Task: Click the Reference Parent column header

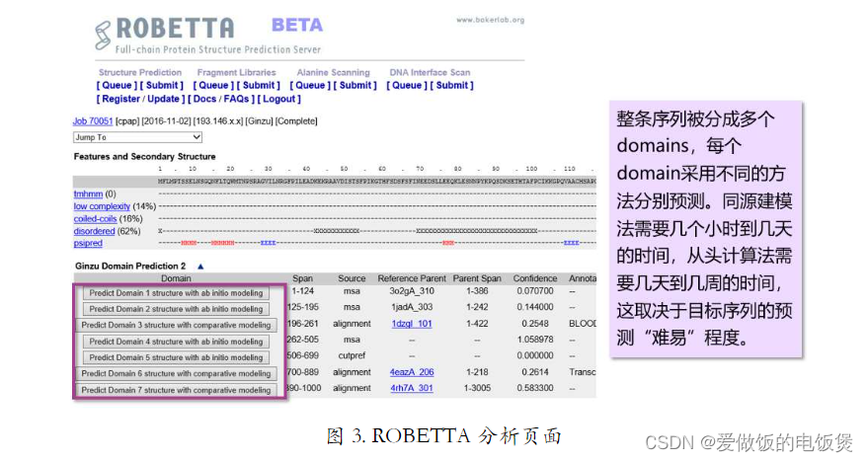Action: [x=412, y=278]
